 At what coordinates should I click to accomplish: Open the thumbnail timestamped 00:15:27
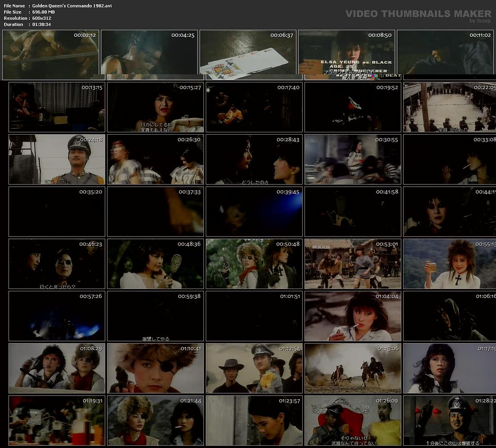[x=155, y=107]
